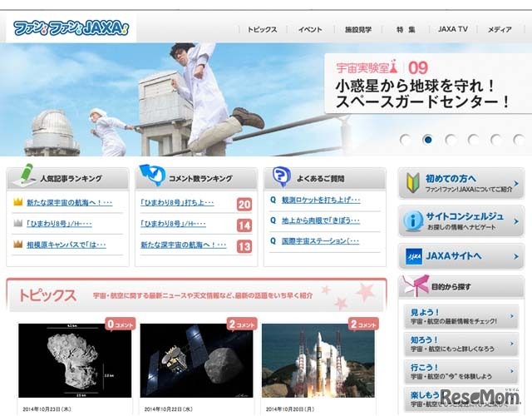
Task: Click the よくあるご質問 panel heading
Action: click(321, 178)
